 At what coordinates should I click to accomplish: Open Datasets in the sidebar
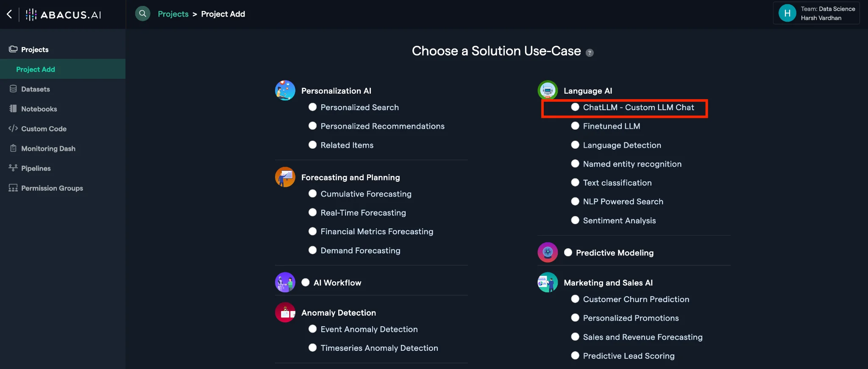tap(36, 89)
